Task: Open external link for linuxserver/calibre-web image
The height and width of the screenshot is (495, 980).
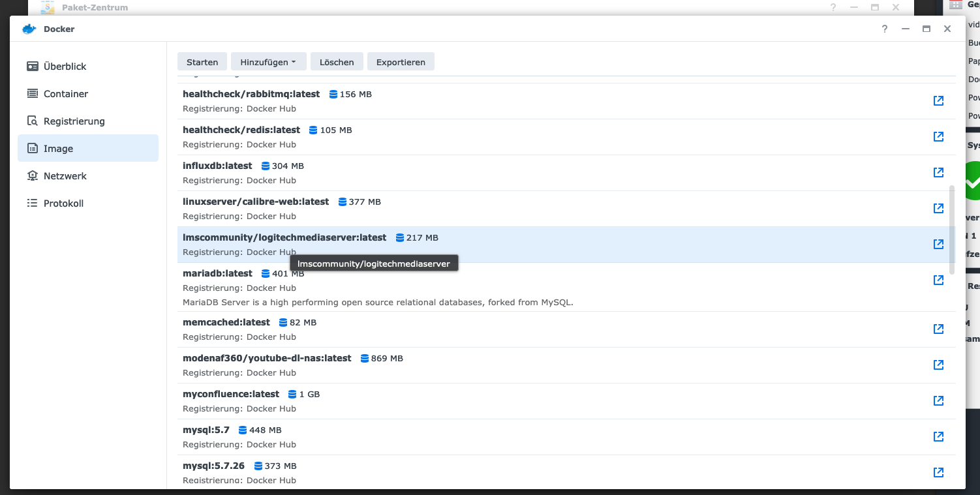Action: tap(938, 208)
